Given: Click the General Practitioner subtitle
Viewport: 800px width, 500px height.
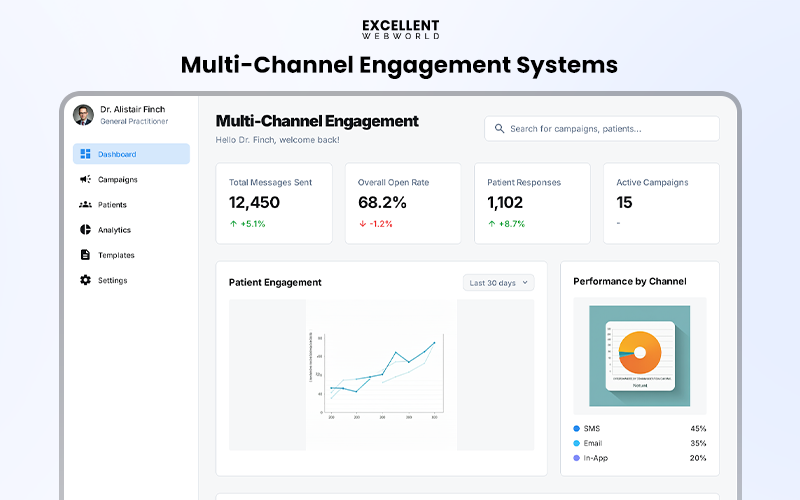Looking at the screenshot, I should [134, 121].
